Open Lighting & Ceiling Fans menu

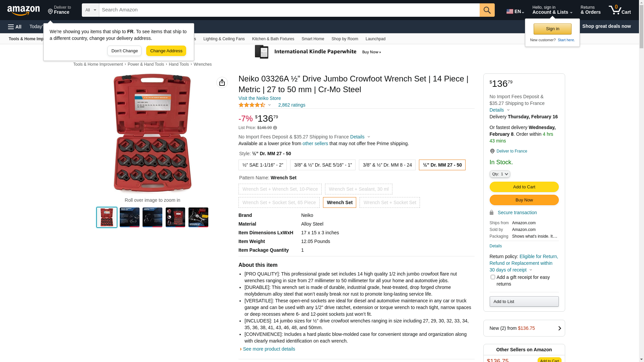pyautogui.click(x=224, y=39)
